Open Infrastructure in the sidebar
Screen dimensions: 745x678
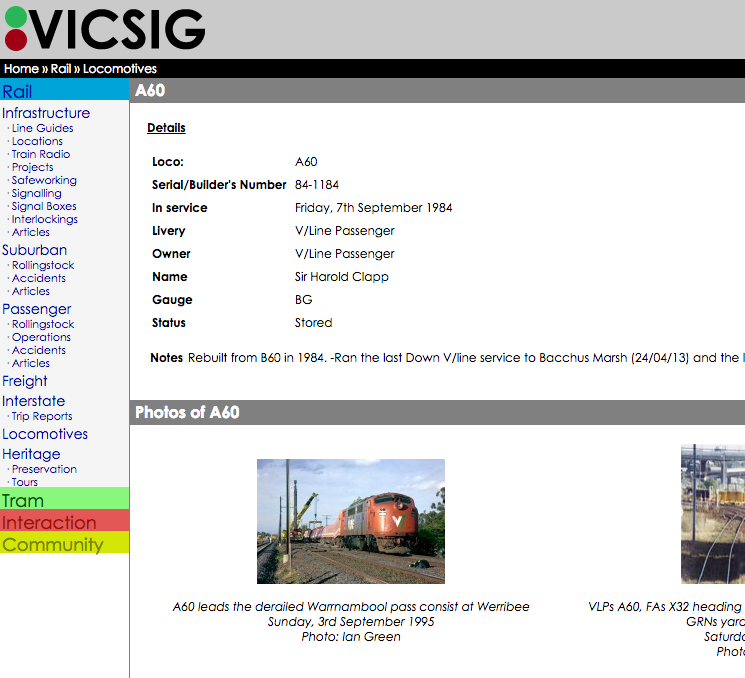click(x=46, y=113)
